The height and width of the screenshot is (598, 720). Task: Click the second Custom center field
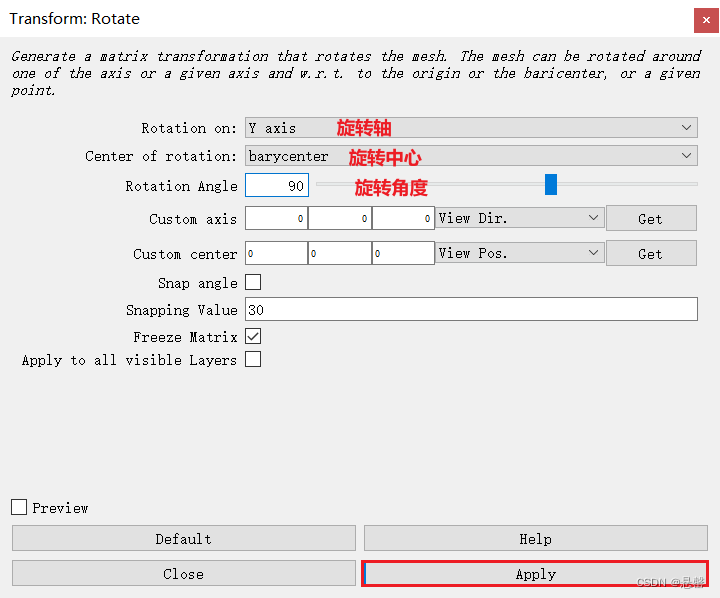click(x=340, y=254)
